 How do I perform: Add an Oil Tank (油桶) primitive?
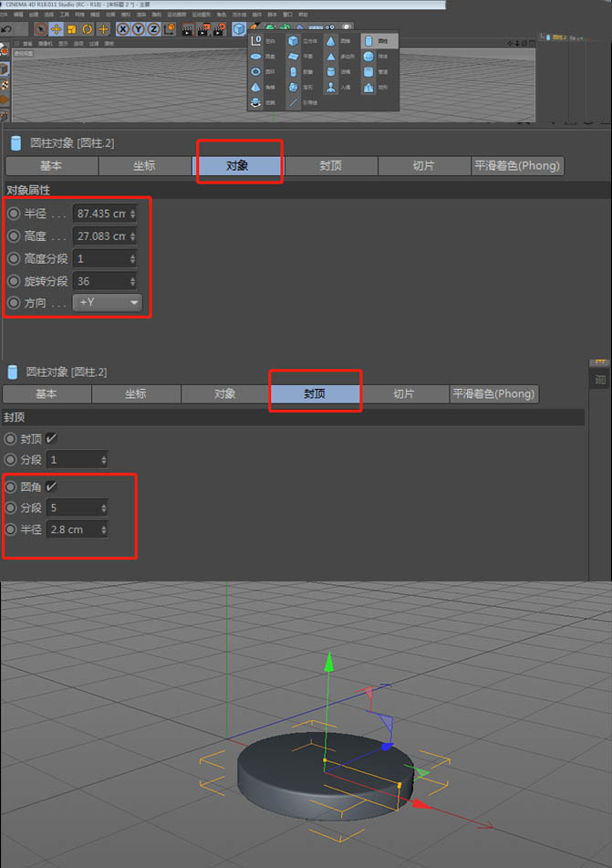tap(331, 71)
